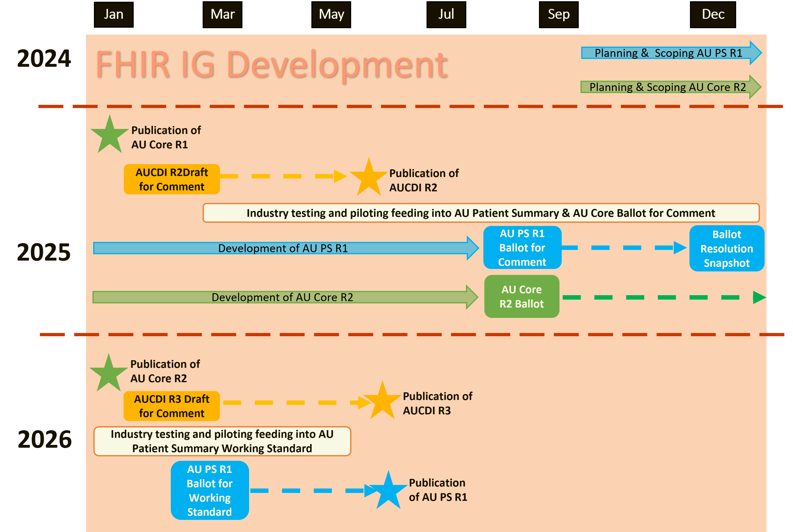Click the FHIR IG Development title

[272, 65]
